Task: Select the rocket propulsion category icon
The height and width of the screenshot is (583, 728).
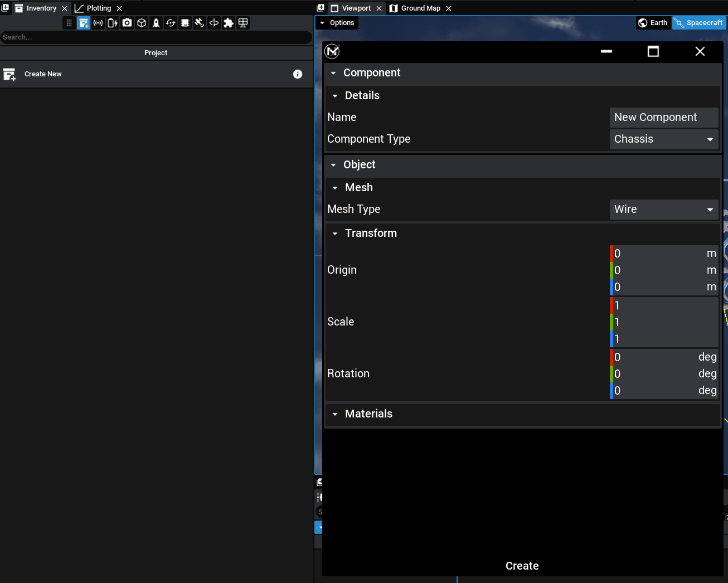Action: click(x=156, y=23)
